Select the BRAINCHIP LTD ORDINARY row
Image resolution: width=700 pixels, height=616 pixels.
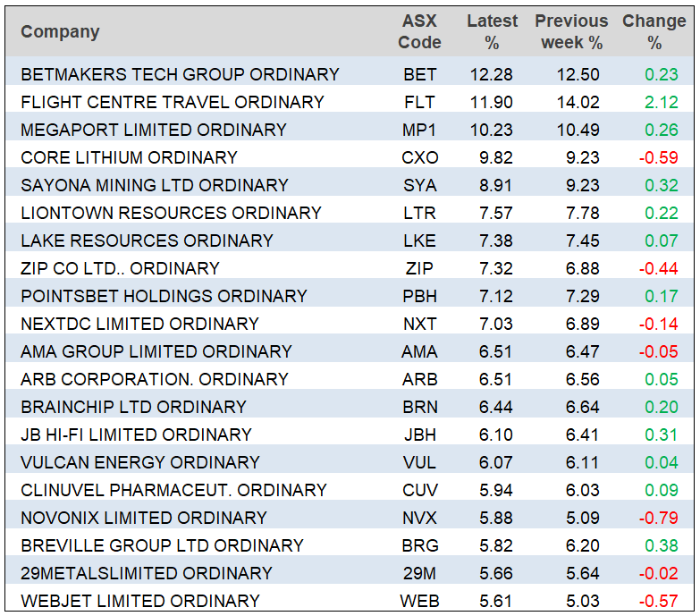[x=133, y=407]
